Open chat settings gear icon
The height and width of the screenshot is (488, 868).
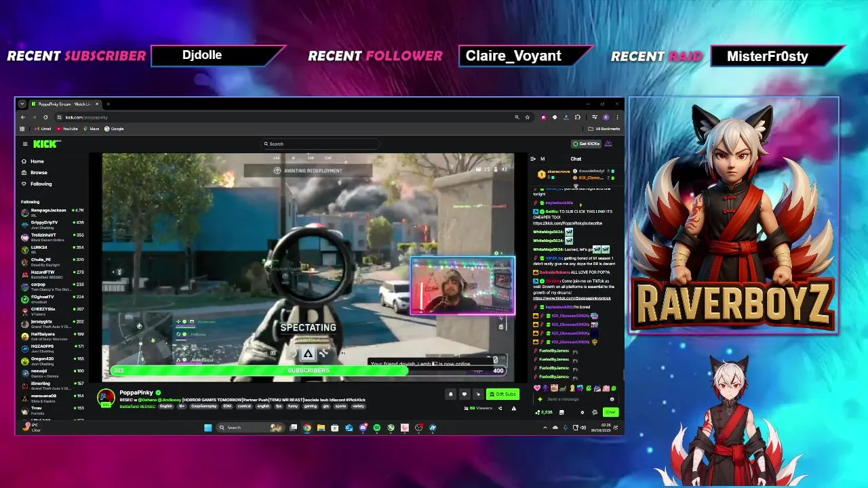[582, 412]
